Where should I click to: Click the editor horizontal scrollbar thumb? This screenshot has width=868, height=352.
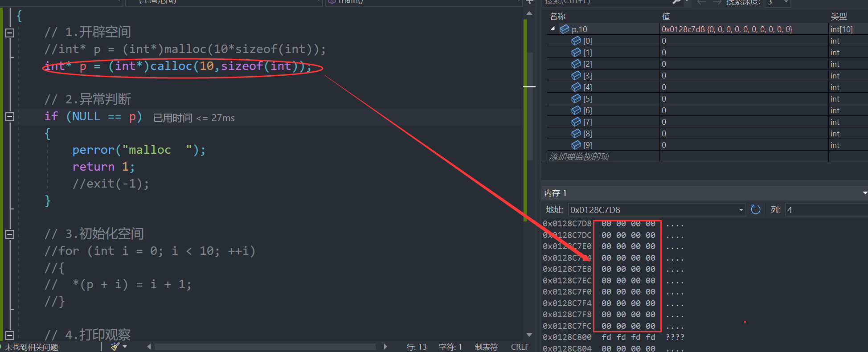(265, 347)
